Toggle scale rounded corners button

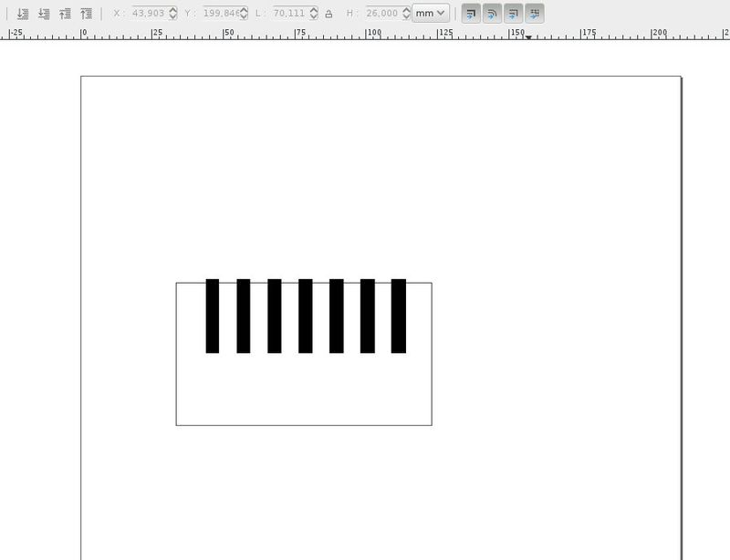[492, 14]
